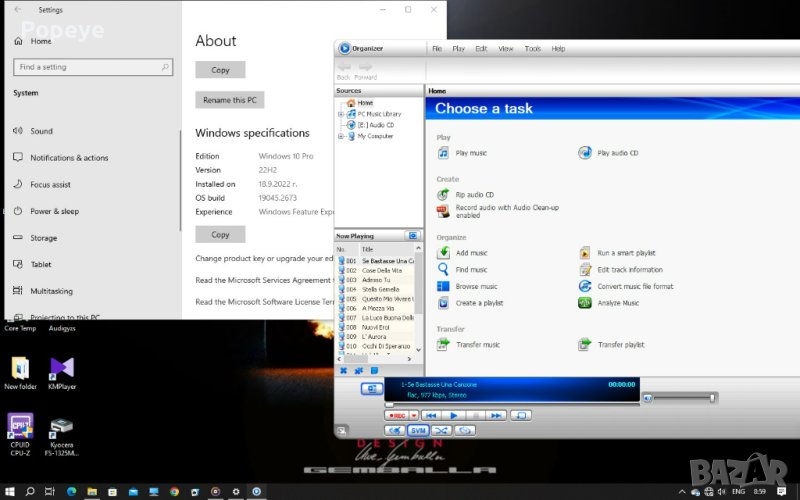Screen dimensions: 800x500
Task: Click the Chrome icon in the taskbar
Action: click(173, 492)
